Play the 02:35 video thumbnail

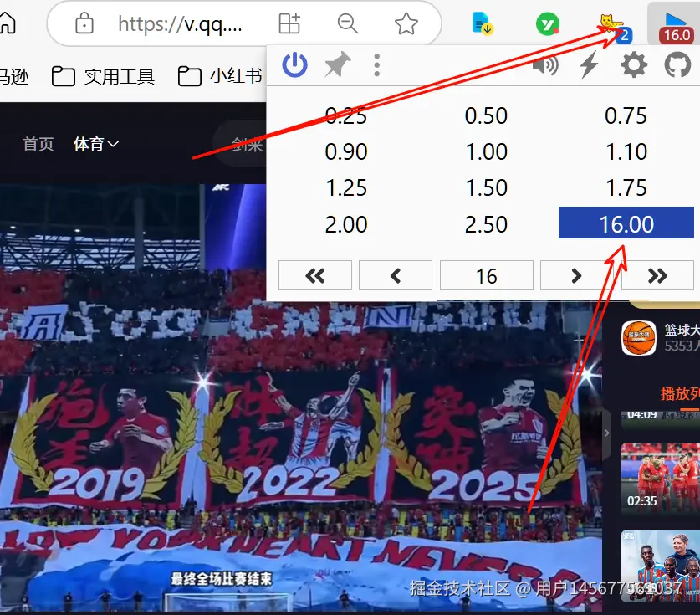[x=661, y=479]
